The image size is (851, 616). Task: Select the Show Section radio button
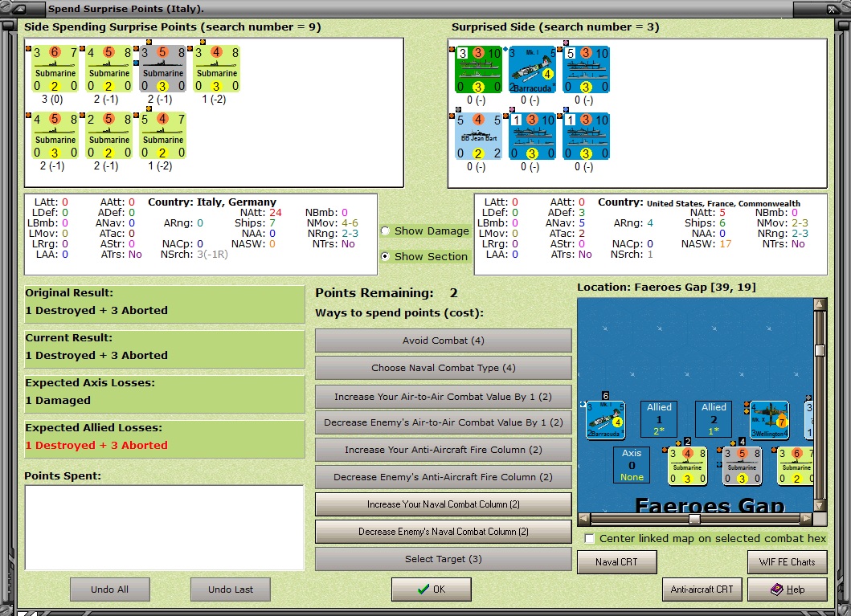click(386, 256)
